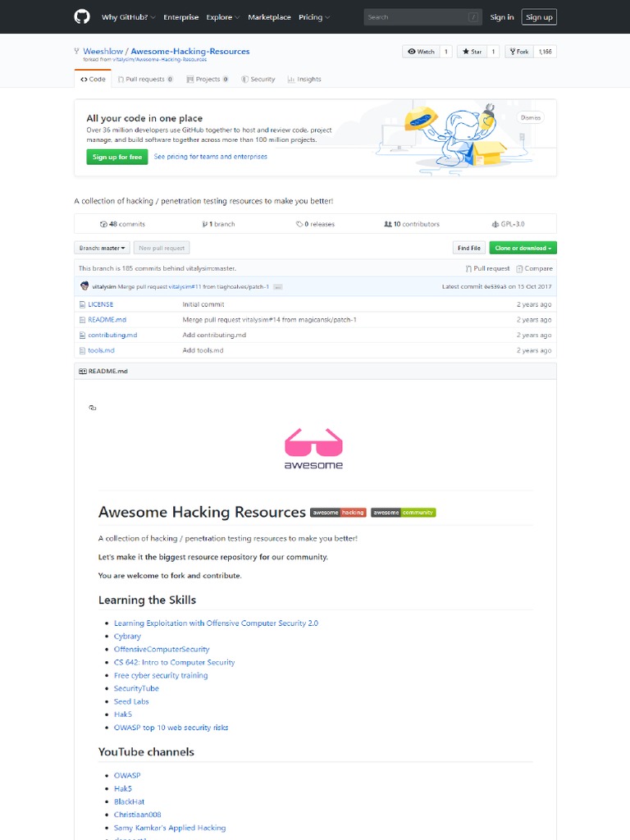Open the GPL-3.0 license link
This screenshot has height=840, width=630.
508,224
